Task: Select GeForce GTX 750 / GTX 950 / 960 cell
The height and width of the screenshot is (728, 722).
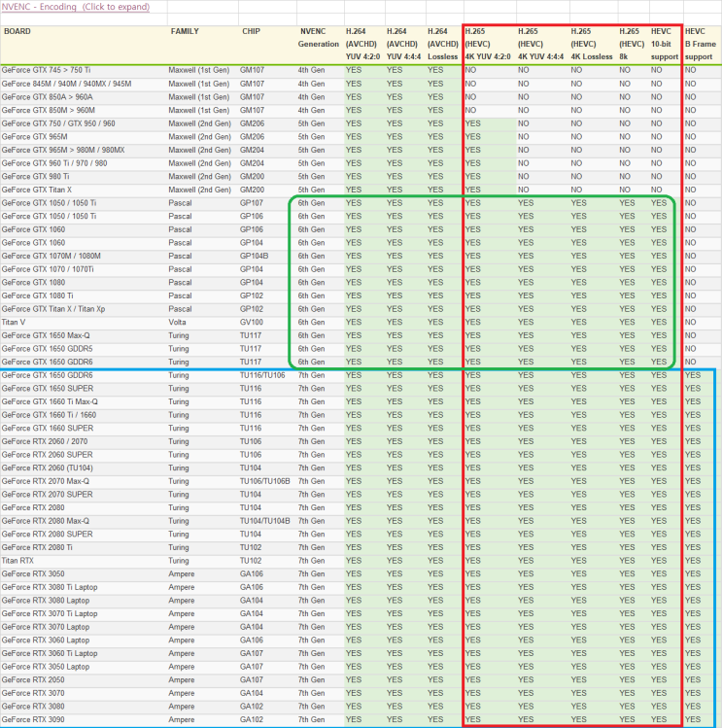Action: pyautogui.click(x=58, y=123)
